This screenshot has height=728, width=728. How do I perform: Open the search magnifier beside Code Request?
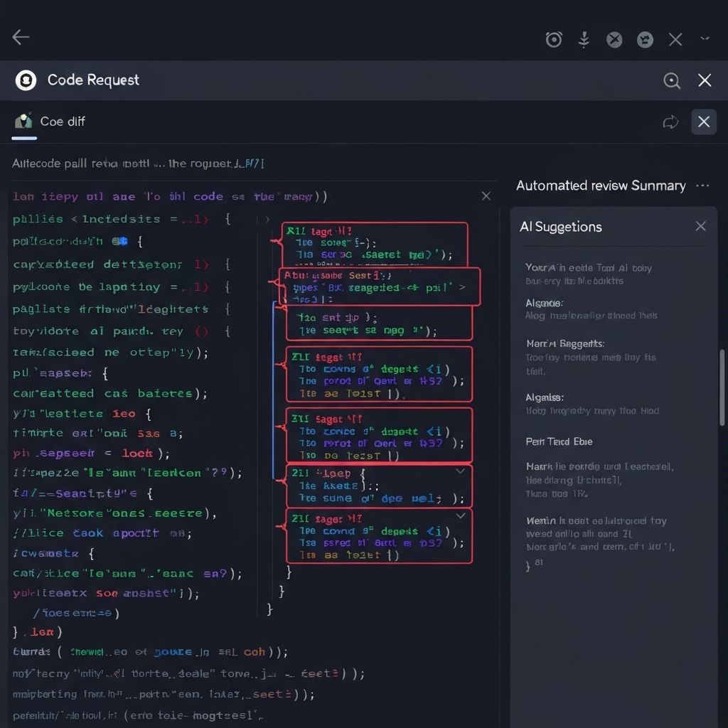pos(672,80)
